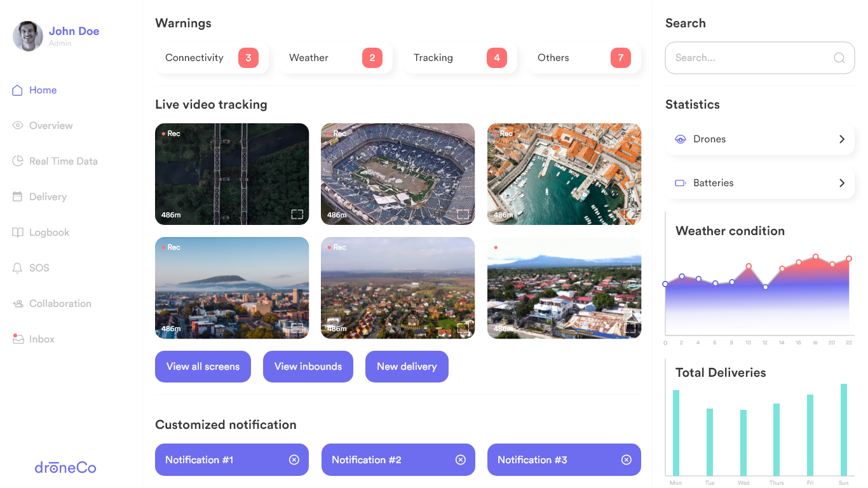Remove Notification #3 via its X icon
Screen dimensions: 868x488
[x=627, y=459]
